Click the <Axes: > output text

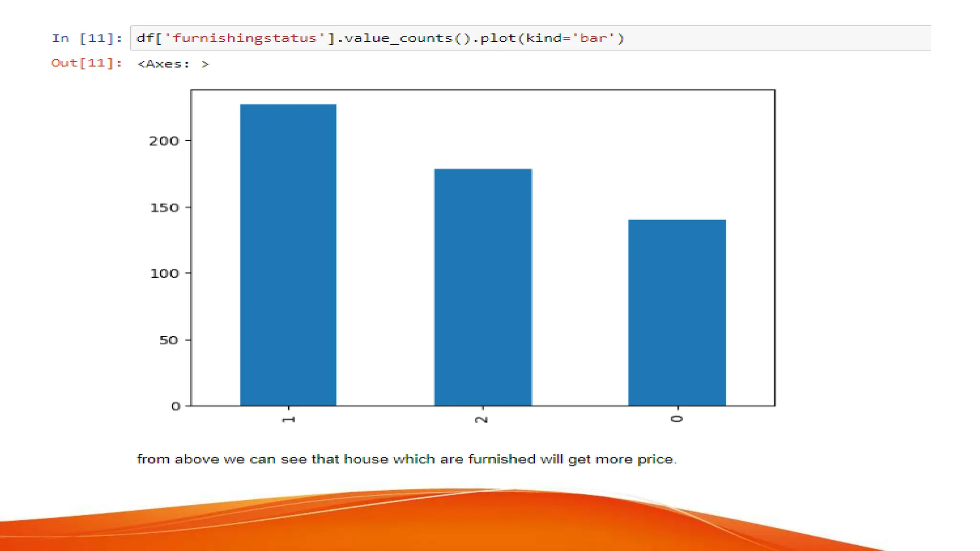point(173,64)
